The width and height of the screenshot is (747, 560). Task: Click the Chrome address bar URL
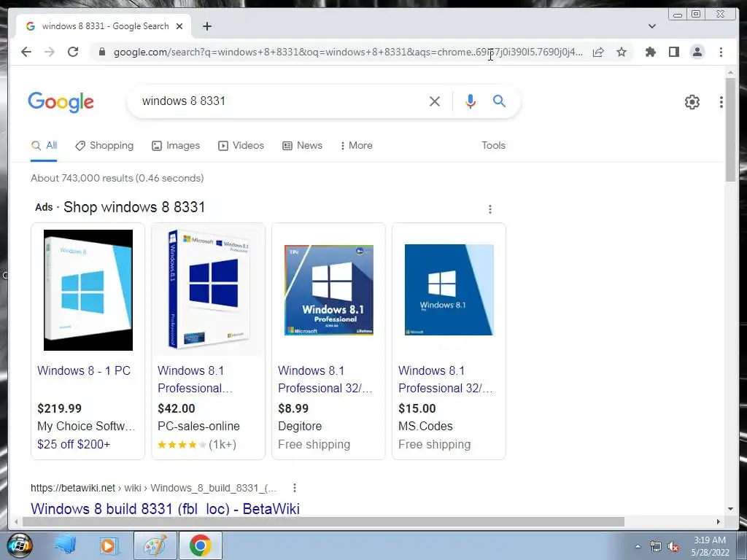tap(348, 52)
